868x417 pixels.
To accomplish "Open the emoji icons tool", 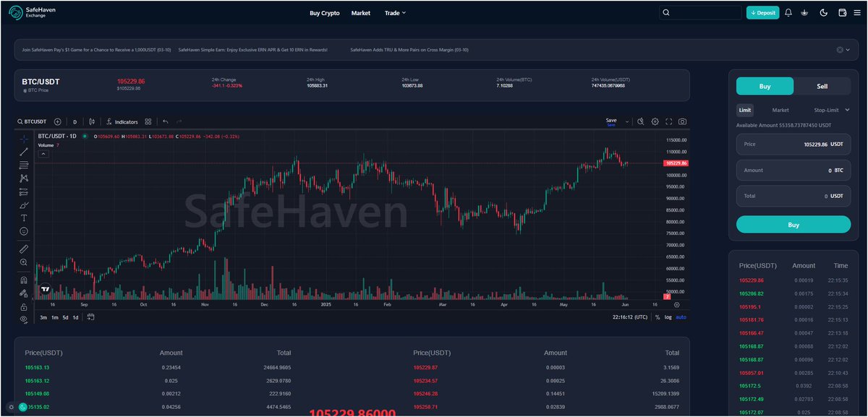I will 24,231.
